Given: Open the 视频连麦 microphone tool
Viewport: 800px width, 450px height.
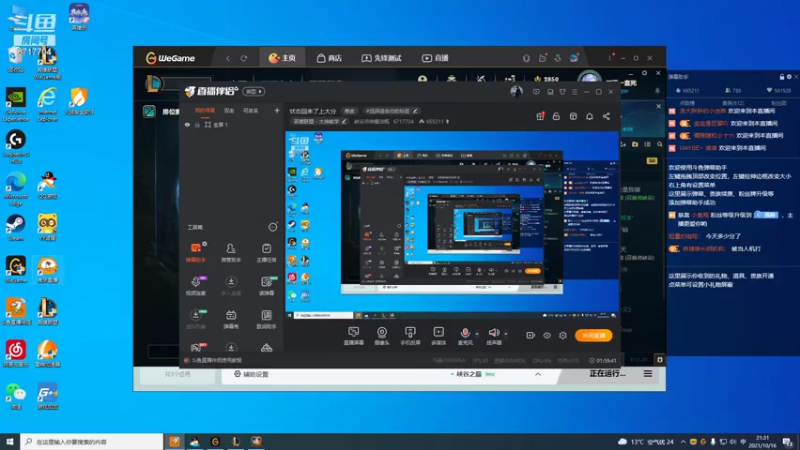Looking at the screenshot, I should pos(196,286).
